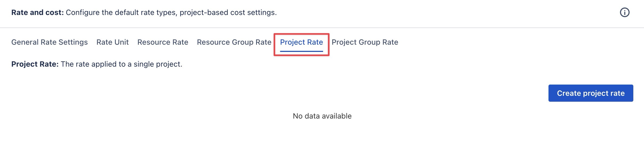The image size is (644, 152).
Task: Add a new project rate
Action: point(590,93)
